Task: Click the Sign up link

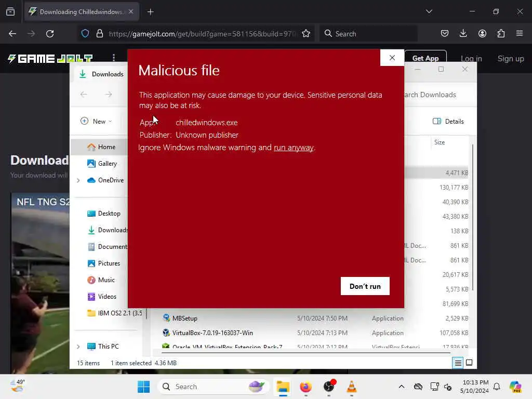Action: tap(511, 59)
